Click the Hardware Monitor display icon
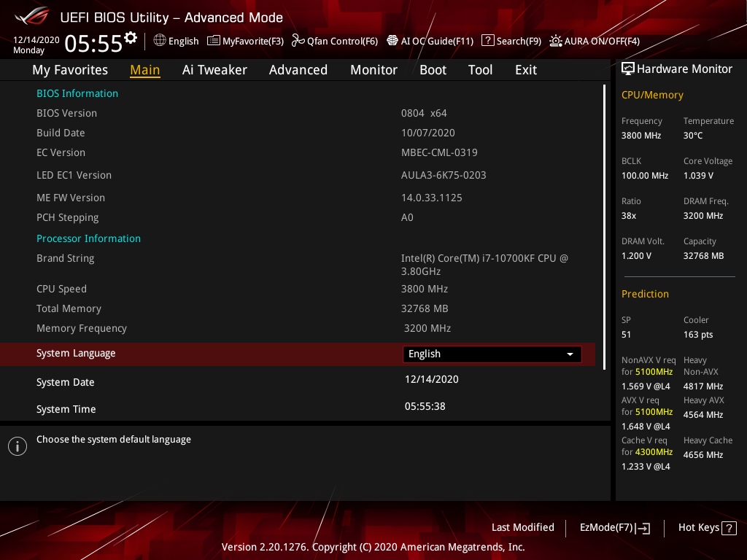This screenshot has width=747, height=560. 627,69
